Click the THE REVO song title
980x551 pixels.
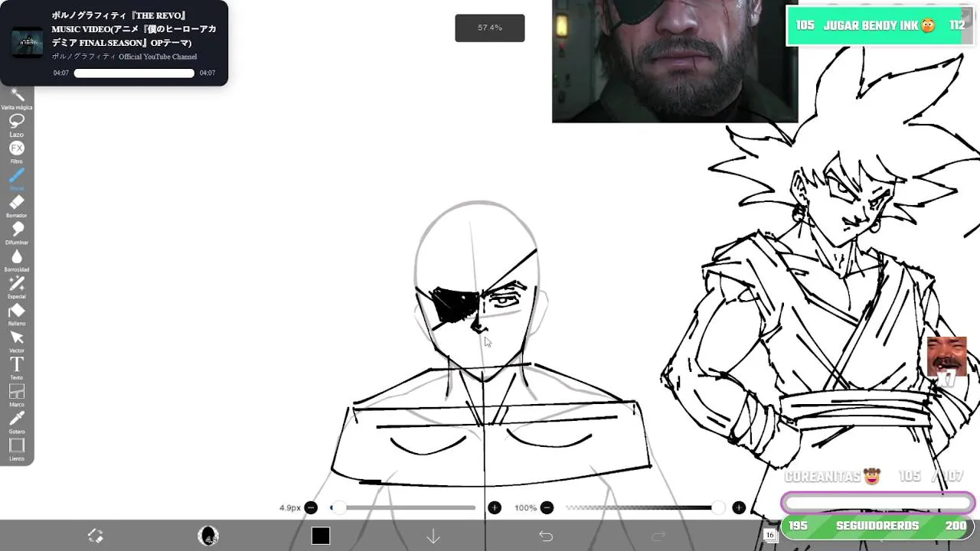(x=133, y=29)
